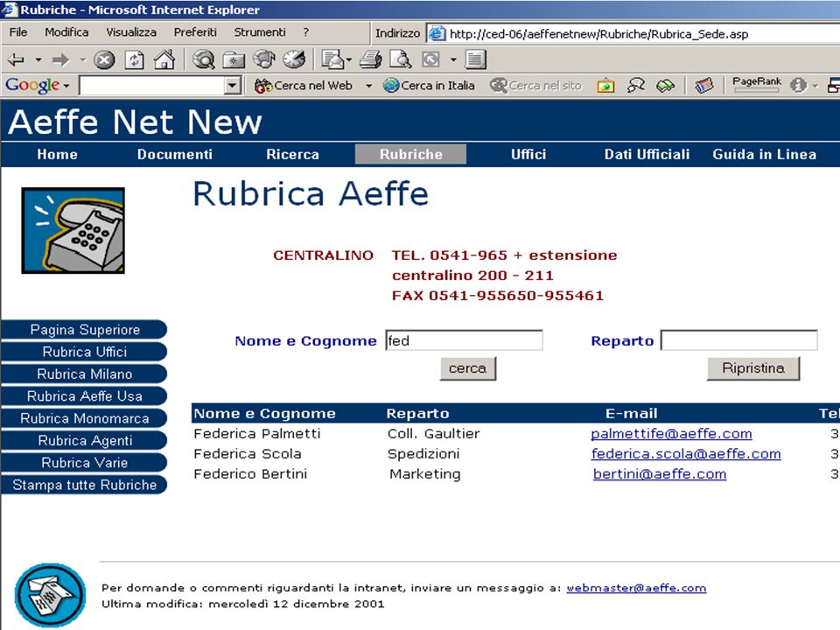The image size is (840, 630).
Task: Select the Rubriche navigation tab
Action: point(411,154)
